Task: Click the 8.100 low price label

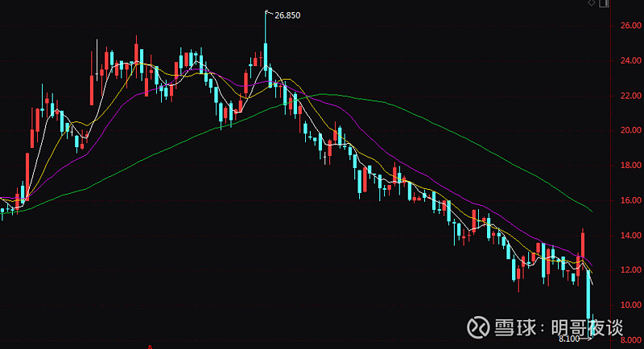Action: (569, 339)
